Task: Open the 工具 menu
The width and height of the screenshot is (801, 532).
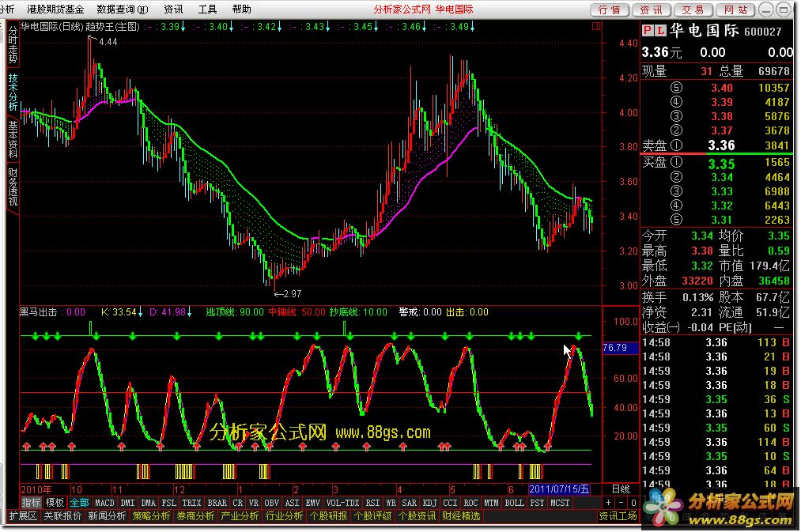Action: [x=207, y=9]
